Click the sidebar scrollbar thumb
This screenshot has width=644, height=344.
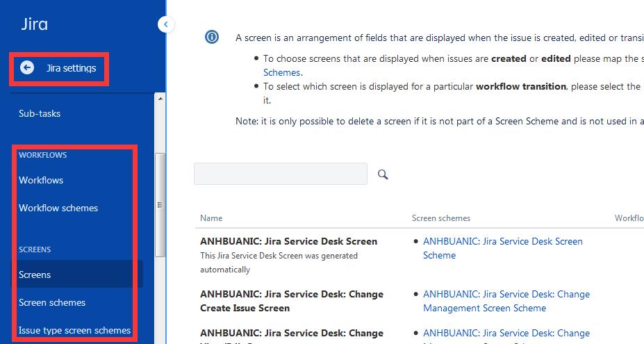(x=160, y=205)
